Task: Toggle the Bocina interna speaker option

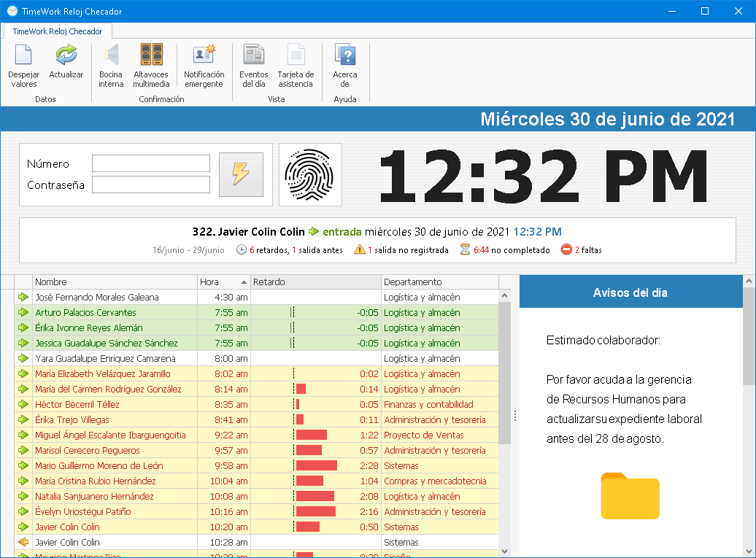Action: click(x=111, y=56)
